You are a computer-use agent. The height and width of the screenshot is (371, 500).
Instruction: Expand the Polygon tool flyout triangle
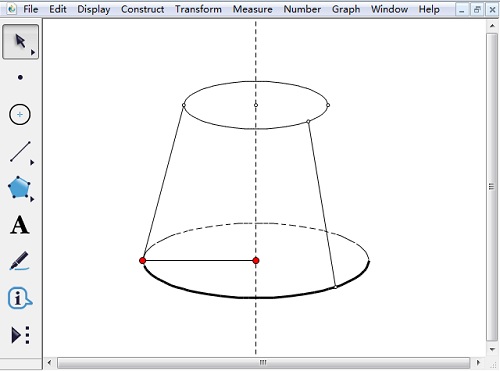[x=32, y=199]
